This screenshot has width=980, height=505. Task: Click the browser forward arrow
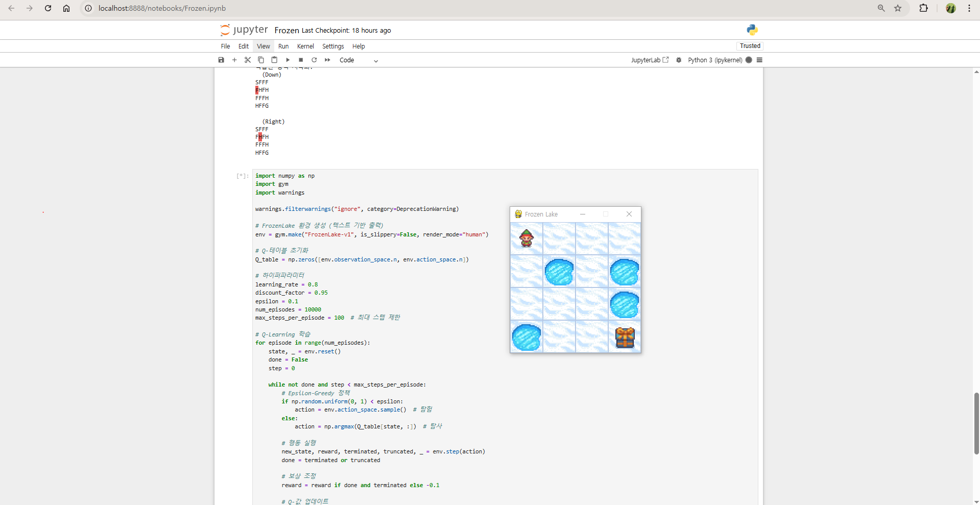[30, 8]
